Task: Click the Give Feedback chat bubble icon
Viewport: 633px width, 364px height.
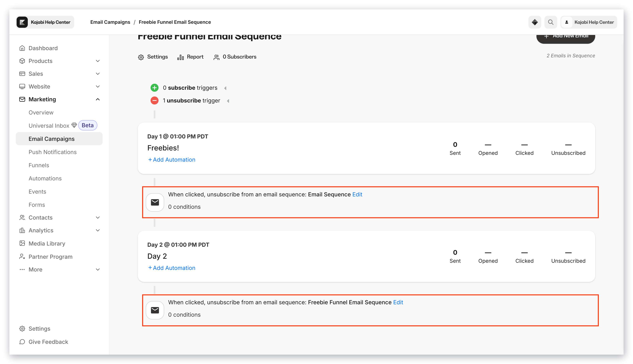Action: point(22,342)
